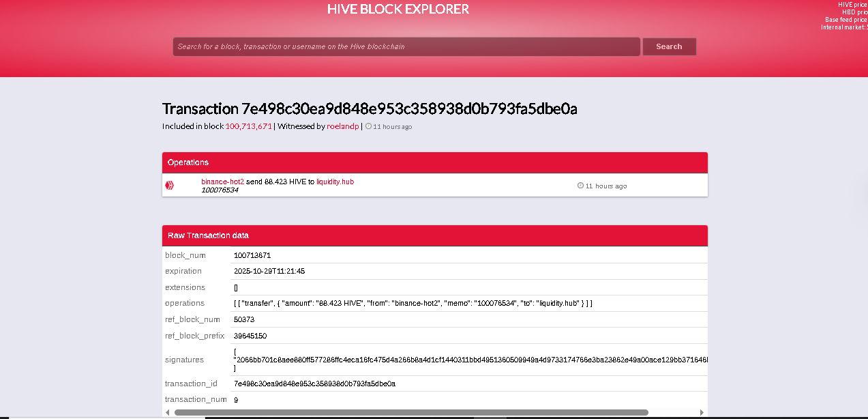Open witness roelandp's profile
The width and height of the screenshot is (868, 419).
[x=342, y=126]
